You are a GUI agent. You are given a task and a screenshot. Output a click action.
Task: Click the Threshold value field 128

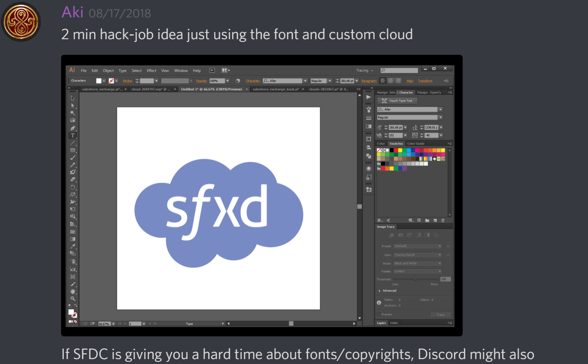point(445,279)
